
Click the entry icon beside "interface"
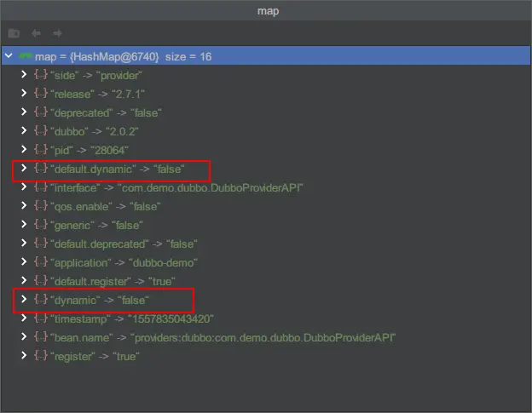pyautogui.click(x=41, y=187)
